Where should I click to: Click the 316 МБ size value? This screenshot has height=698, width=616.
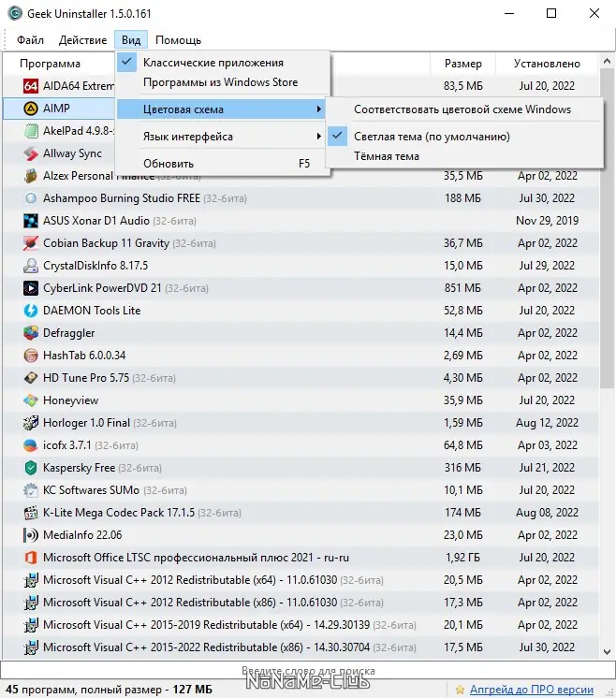tap(462, 468)
